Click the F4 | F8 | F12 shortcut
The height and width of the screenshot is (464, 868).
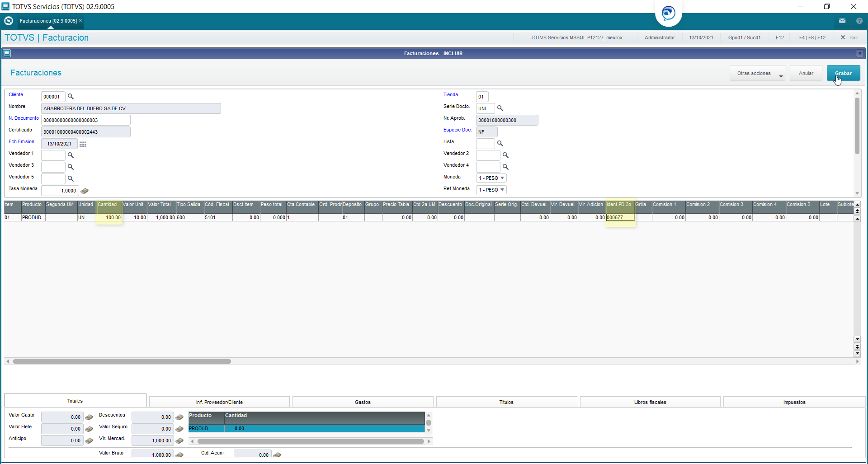(x=812, y=37)
